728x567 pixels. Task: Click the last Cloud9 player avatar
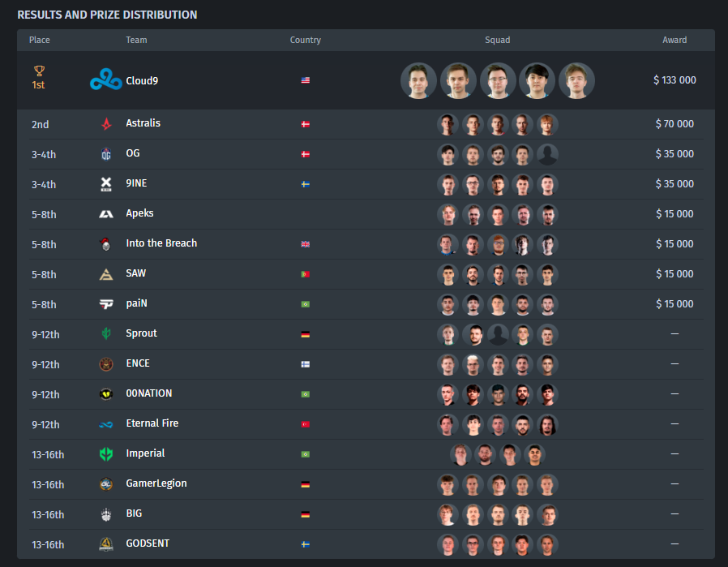click(576, 81)
